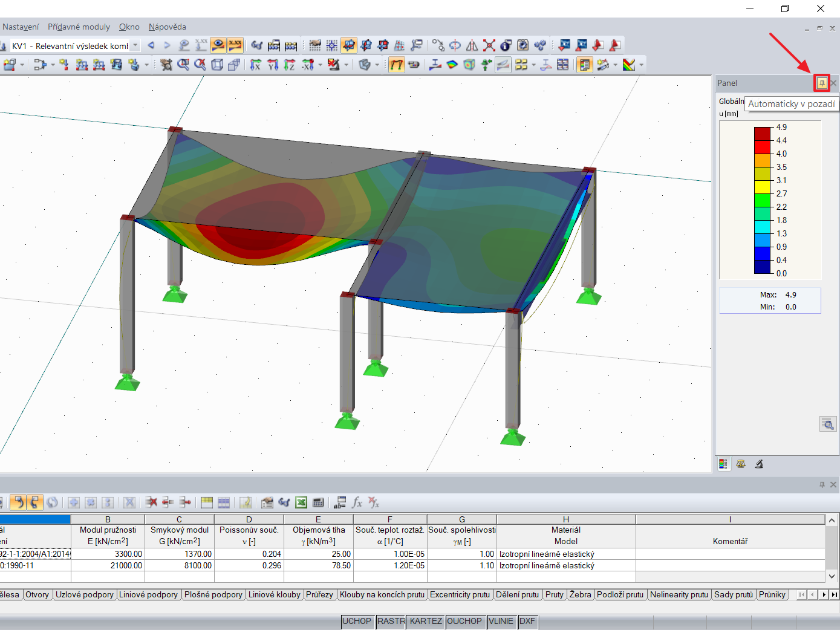Select the filter tab icon in Panel
840x630 pixels.
pyautogui.click(x=759, y=464)
